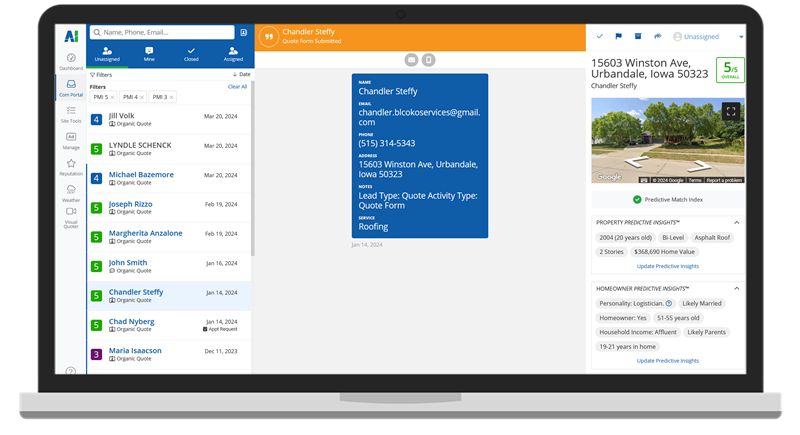The image size is (800, 435).
Task: Click Update Predictive Insights under Homeowner
Action: (x=668, y=361)
